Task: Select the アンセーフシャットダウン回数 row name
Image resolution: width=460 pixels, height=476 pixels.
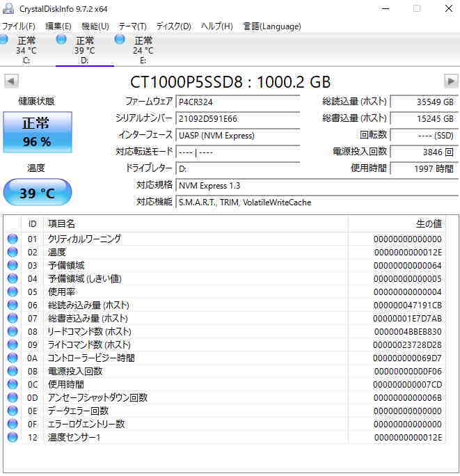Action: click(97, 397)
